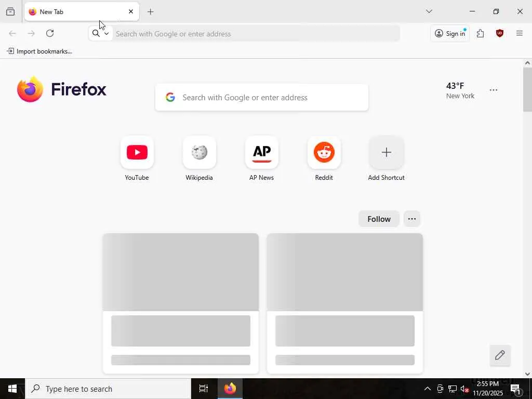Image resolution: width=532 pixels, height=399 pixels.
Task: Go back one page
Action: click(12, 33)
